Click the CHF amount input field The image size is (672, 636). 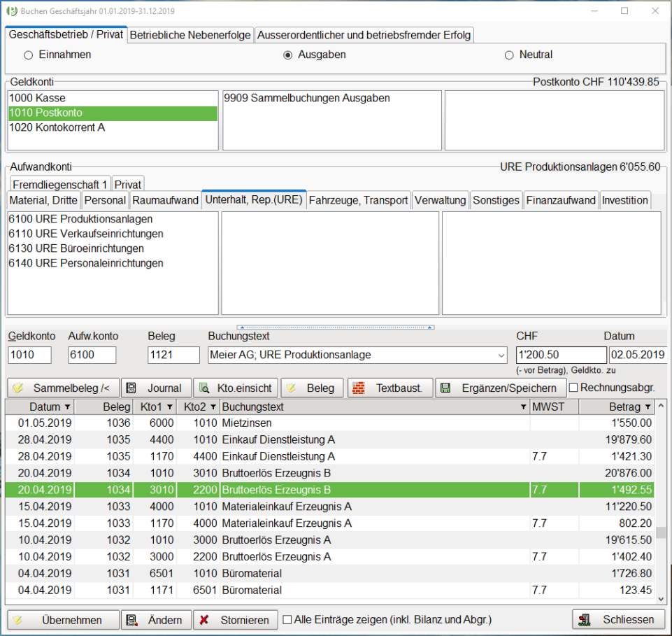click(561, 355)
